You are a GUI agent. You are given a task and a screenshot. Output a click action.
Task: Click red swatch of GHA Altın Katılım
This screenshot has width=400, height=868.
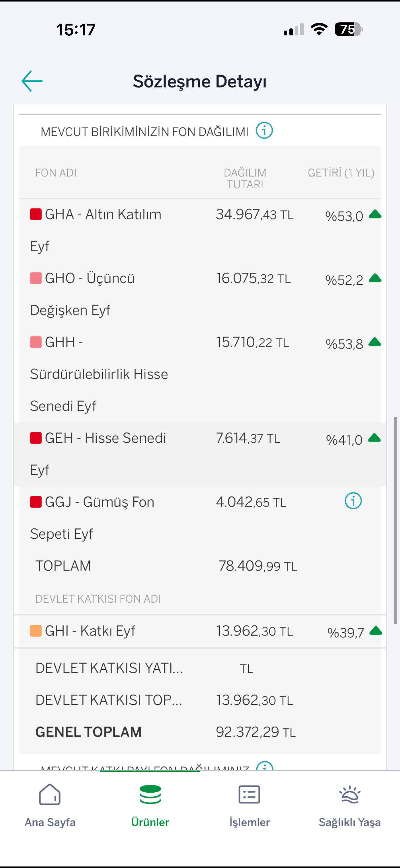tap(36, 214)
